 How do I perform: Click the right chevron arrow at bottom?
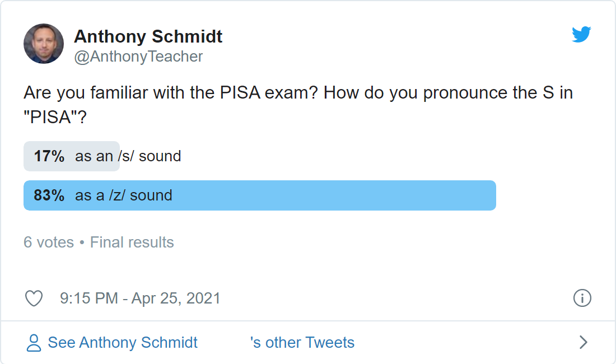point(584,342)
